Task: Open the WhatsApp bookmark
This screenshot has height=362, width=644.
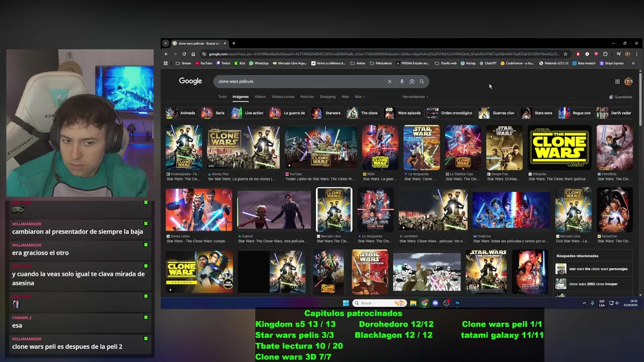Action: point(259,63)
